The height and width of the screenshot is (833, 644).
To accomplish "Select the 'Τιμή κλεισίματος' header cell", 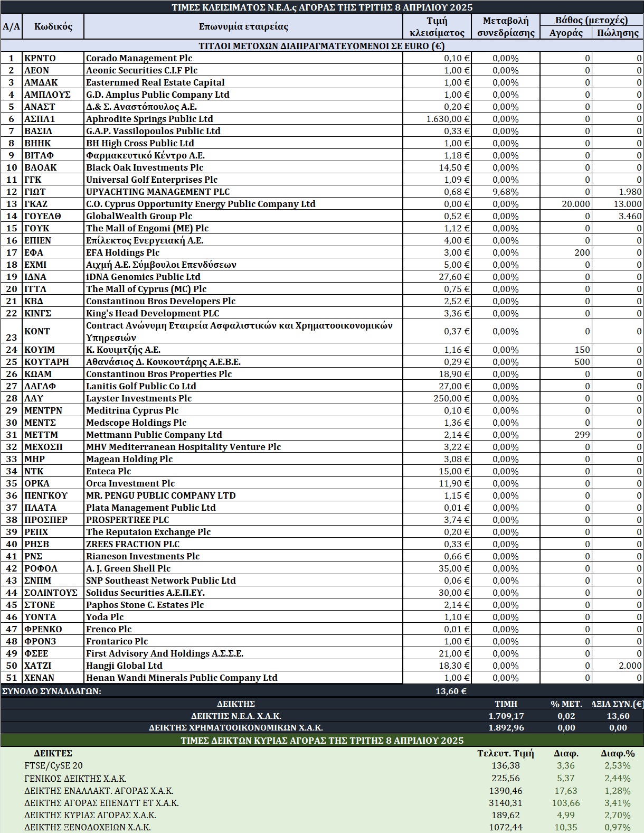I will 437,26.
